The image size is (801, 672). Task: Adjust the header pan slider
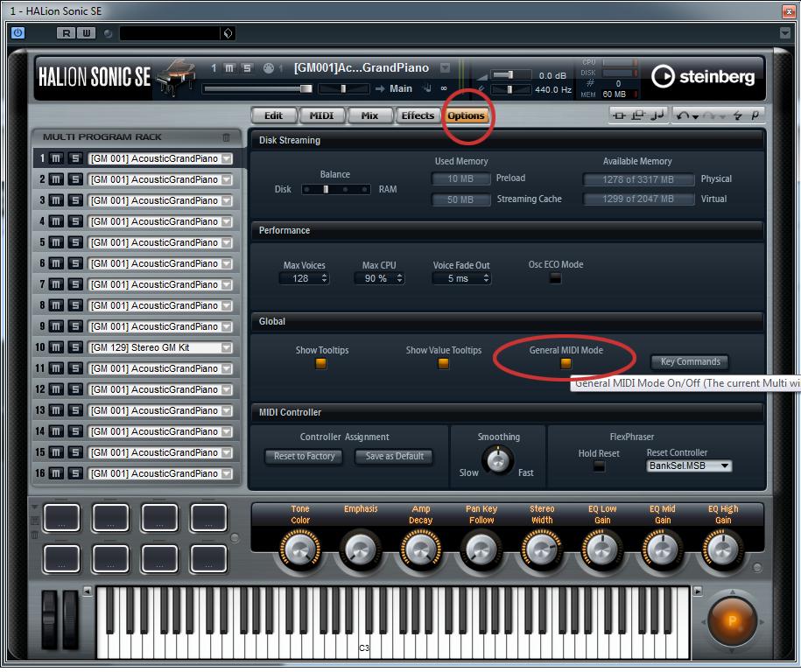[343, 89]
